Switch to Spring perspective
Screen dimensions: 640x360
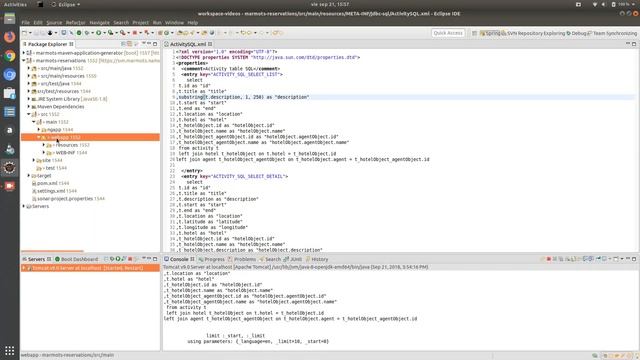click(x=490, y=33)
